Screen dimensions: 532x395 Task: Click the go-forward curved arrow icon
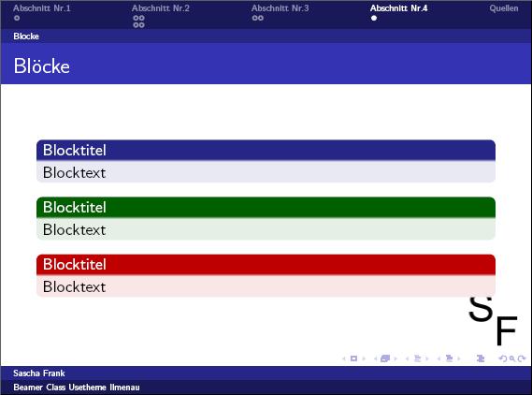[522, 358]
